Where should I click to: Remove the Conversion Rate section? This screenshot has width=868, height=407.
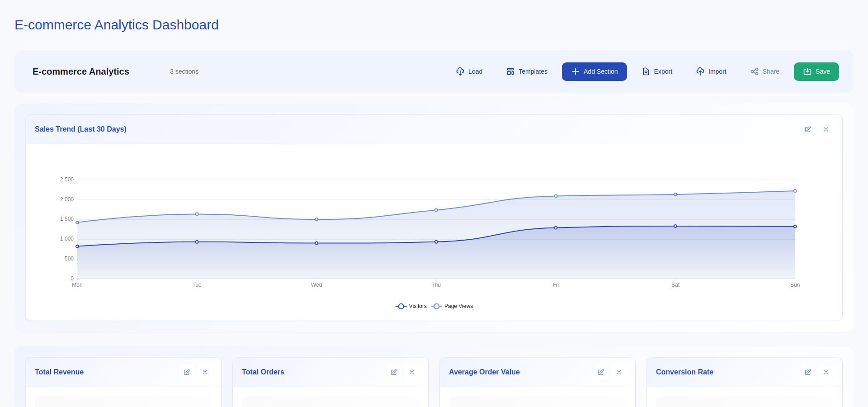click(x=826, y=372)
